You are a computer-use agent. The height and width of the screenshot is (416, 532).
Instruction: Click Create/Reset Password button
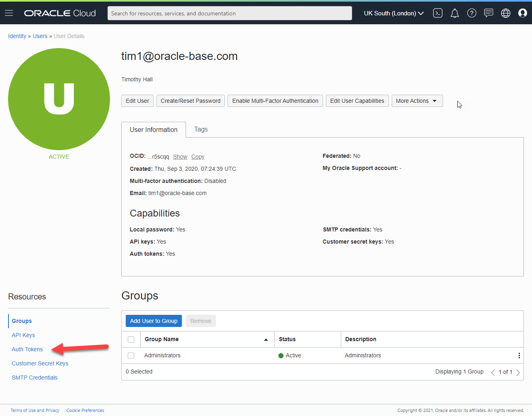click(x=191, y=101)
